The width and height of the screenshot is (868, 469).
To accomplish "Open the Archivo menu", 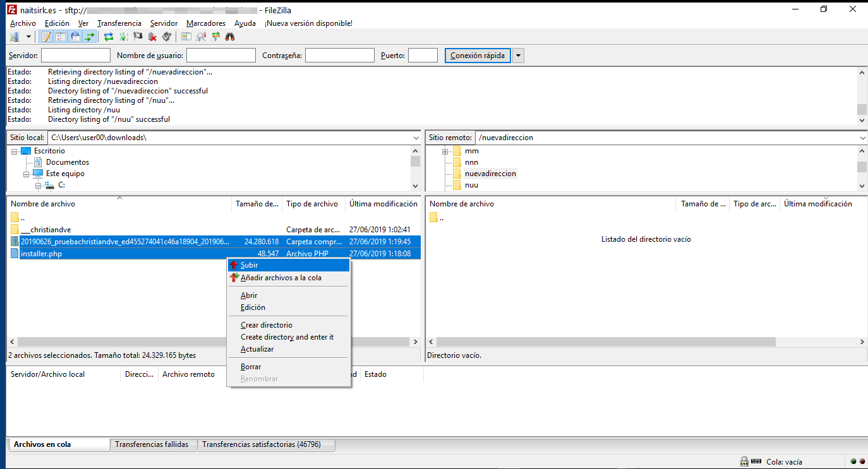I will coord(23,23).
